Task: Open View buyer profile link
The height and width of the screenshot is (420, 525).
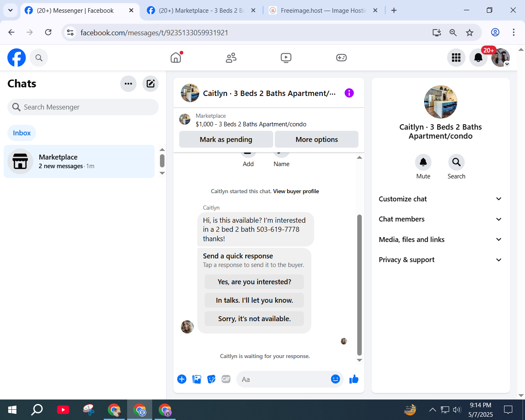Action: 296,191
